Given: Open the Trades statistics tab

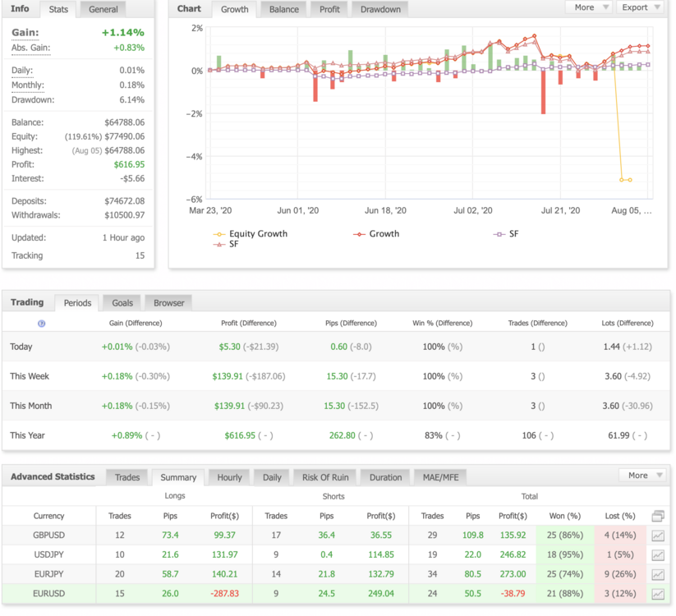Looking at the screenshot, I should tap(127, 477).
